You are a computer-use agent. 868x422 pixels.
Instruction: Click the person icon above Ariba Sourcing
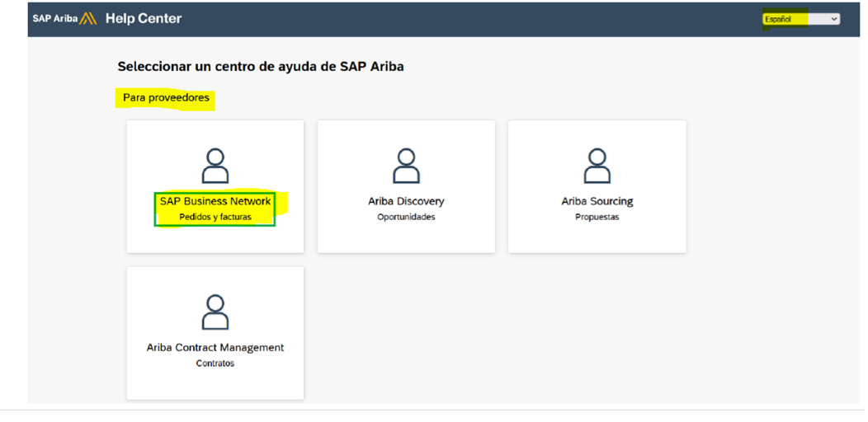coord(597,166)
